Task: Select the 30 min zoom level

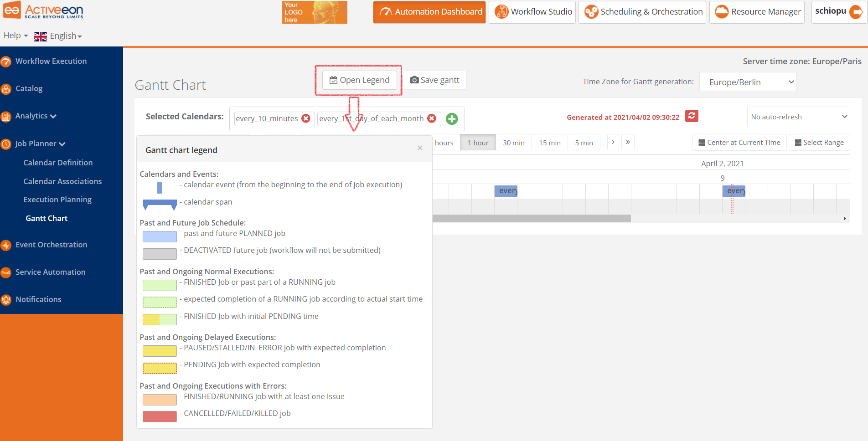Action: pyautogui.click(x=514, y=143)
